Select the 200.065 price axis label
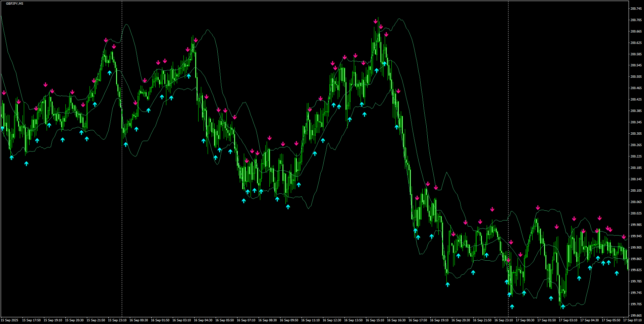Screen dimensions: 644x324 [636, 202]
